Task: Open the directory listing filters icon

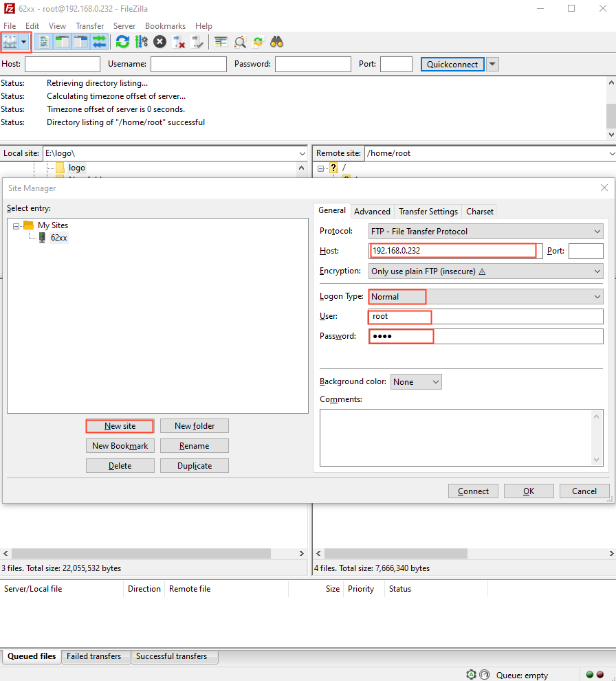Action: pos(221,42)
